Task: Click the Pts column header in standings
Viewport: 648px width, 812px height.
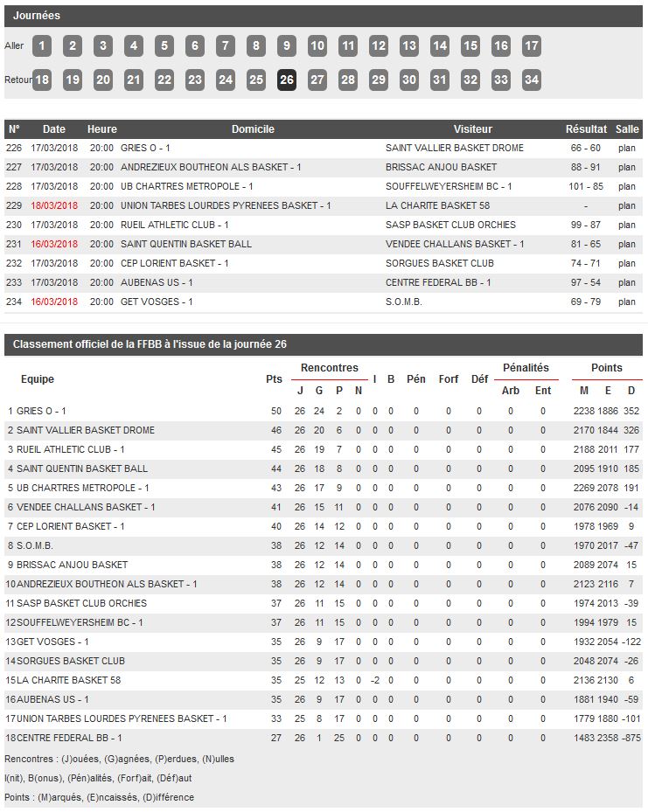Action: click(274, 379)
